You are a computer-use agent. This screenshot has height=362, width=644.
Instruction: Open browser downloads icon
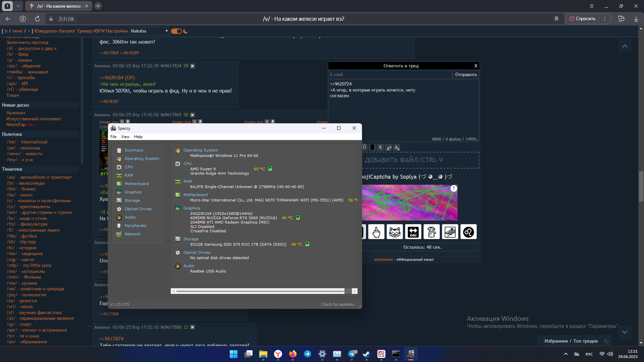(636, 19)
